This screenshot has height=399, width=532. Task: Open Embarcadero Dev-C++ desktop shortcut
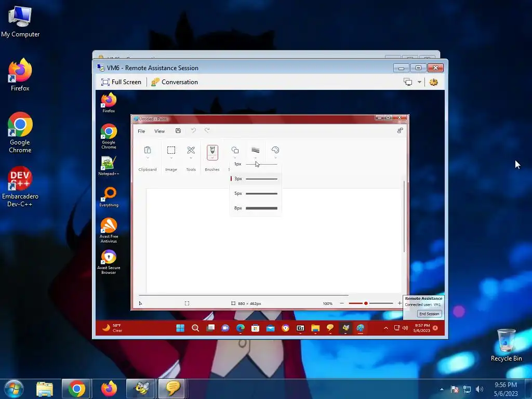[20, 187]
